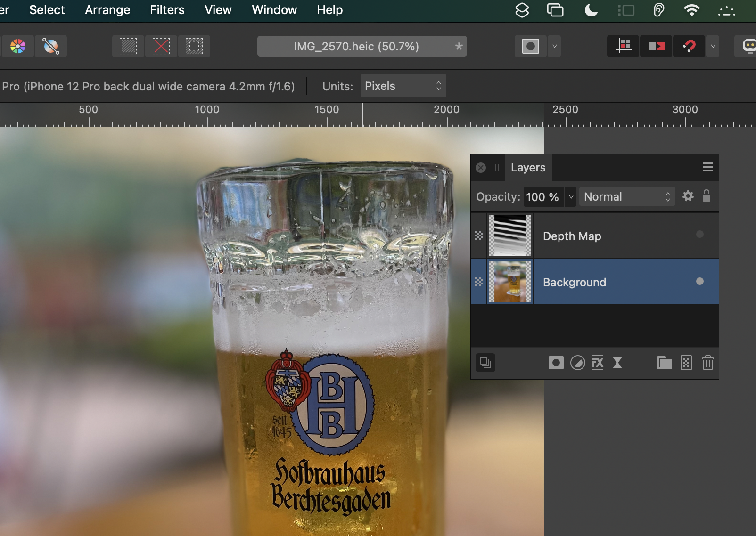
Task: Expand Quick Mask options dropdown arrow
Action: (555, 46)
